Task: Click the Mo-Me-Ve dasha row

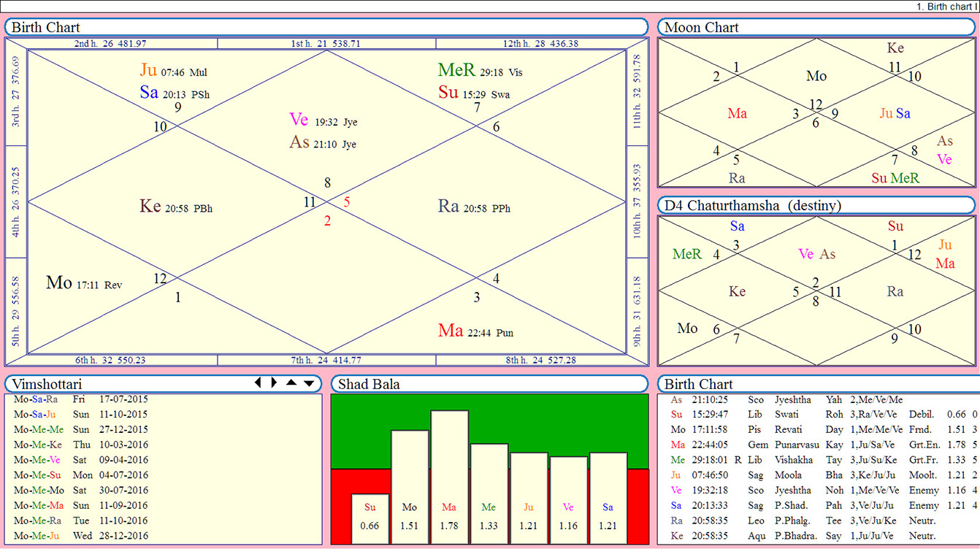Action: (x=80, y=460)
